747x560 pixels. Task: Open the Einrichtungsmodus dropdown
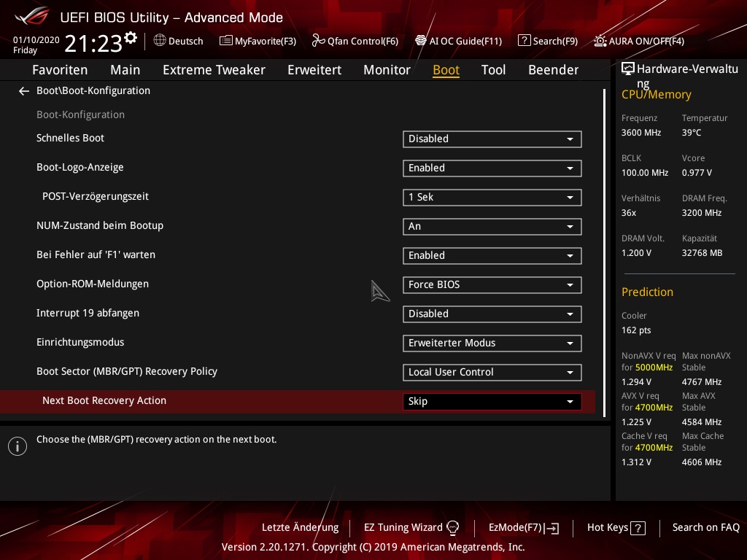(x=492, y=343)
